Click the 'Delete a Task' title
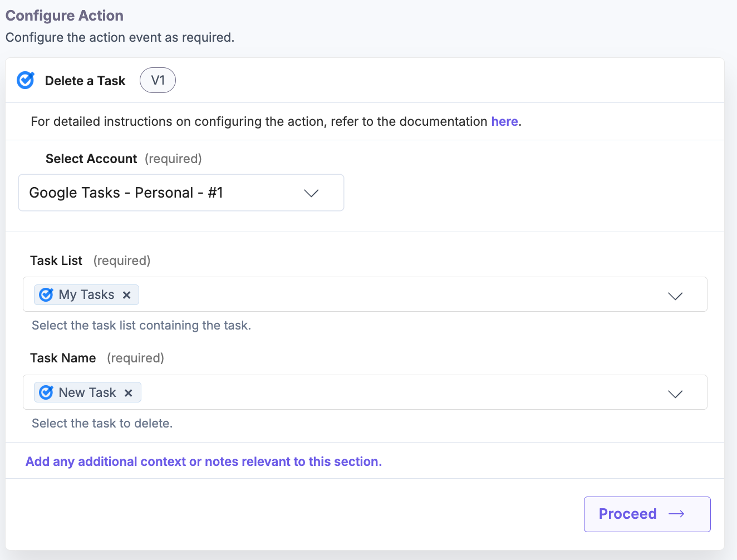 tap(85, 81)
